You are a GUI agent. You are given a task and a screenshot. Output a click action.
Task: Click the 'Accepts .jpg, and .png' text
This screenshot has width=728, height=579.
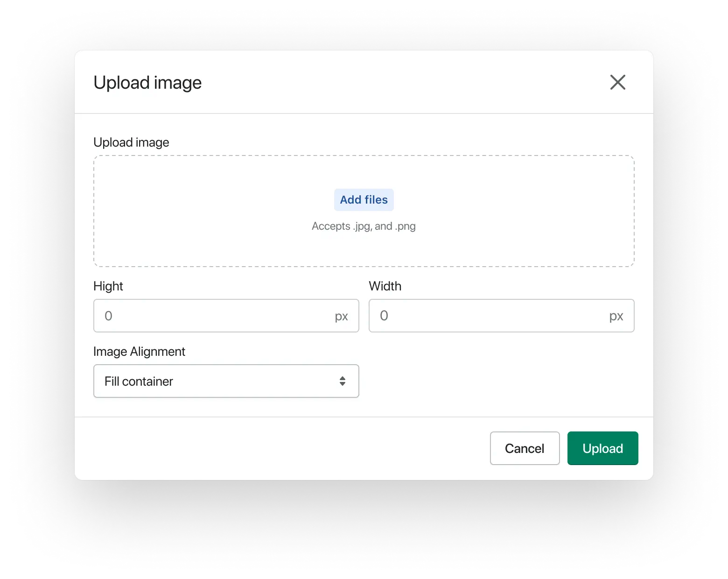(364, 226)
